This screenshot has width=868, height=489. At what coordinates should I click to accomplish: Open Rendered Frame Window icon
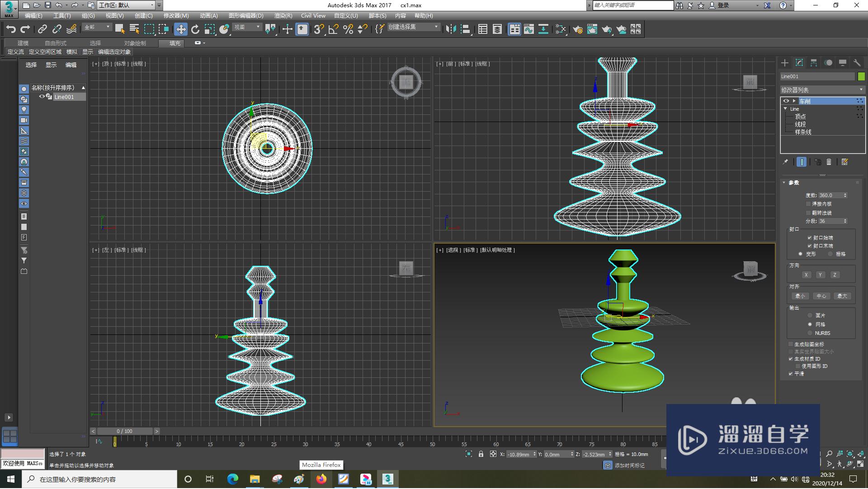point(592,29)
